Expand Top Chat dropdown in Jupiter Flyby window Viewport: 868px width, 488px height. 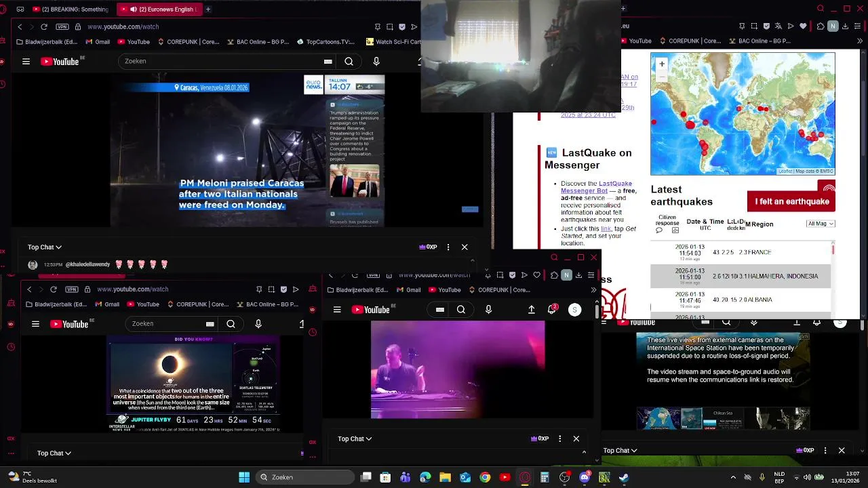[54, 453]
